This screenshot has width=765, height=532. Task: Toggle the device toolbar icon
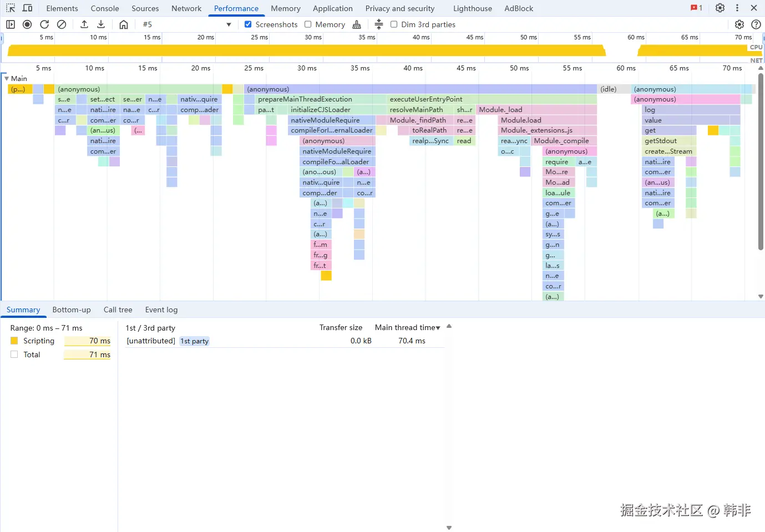coord(27,8)
